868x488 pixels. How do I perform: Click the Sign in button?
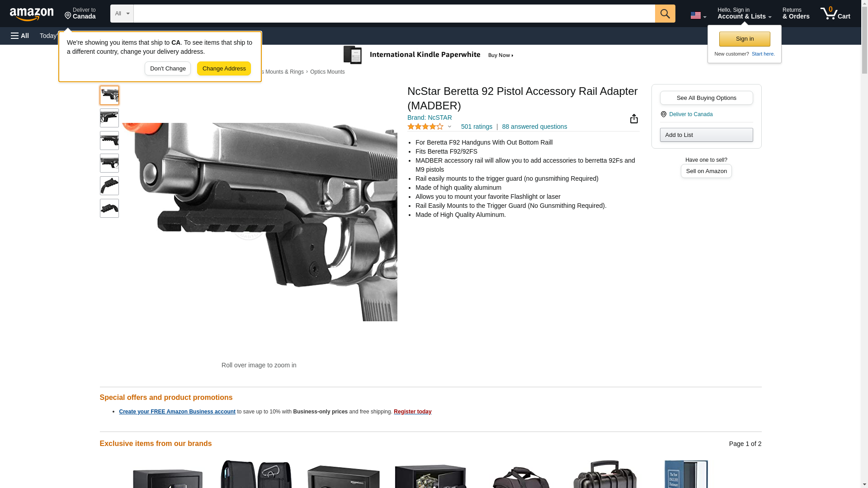744,39
